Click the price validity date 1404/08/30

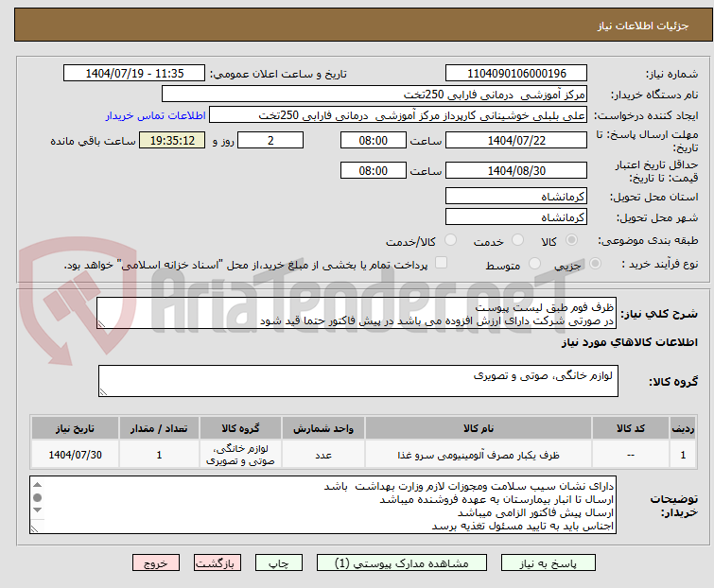tap(516, 171)
